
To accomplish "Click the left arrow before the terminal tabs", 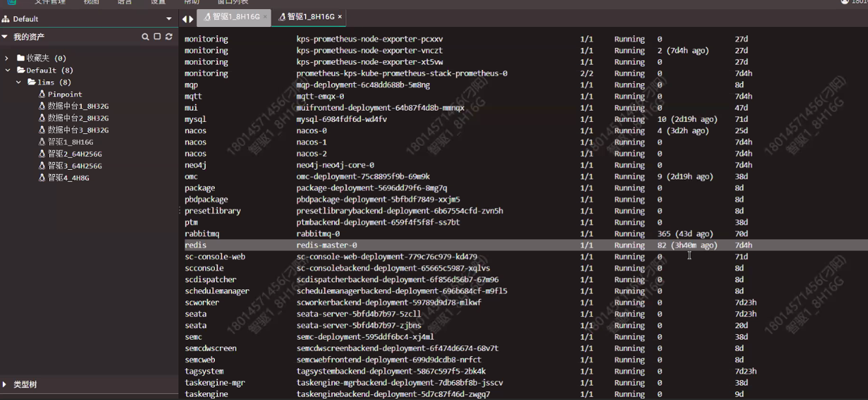I will [x=184, y=19].
